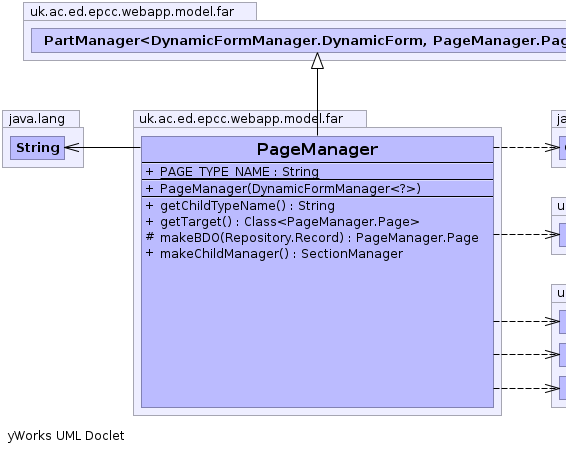Screen dimensions: 566x453
Task: Click the topmost dashed dependency arrow
Action: (526, 147)
